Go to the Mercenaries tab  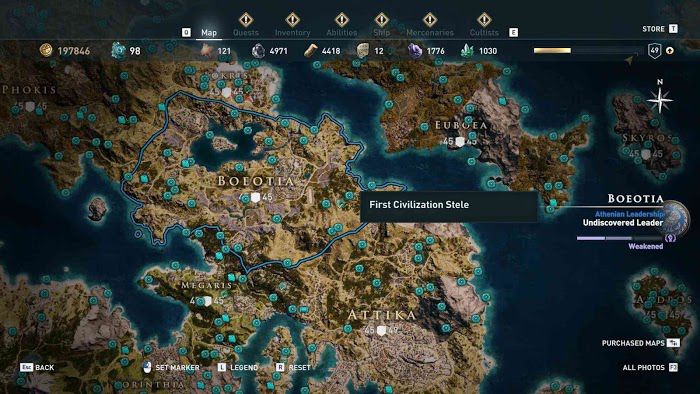430,33
